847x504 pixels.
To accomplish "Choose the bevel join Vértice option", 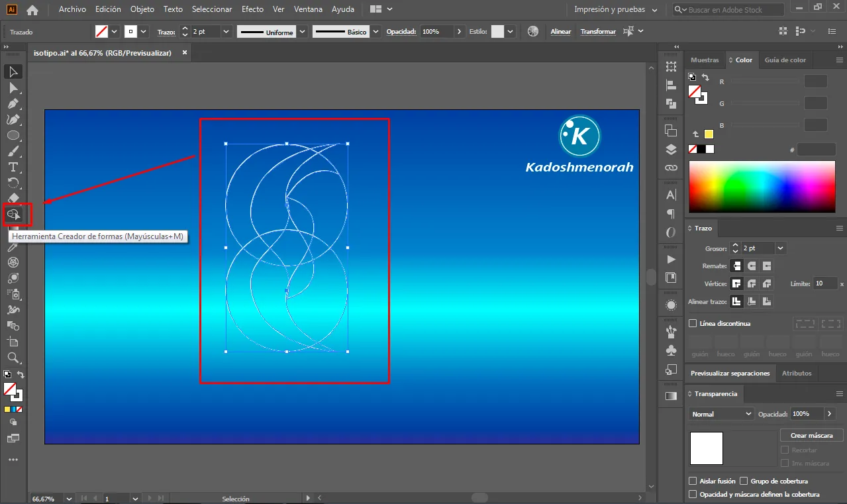I will 767,283.
